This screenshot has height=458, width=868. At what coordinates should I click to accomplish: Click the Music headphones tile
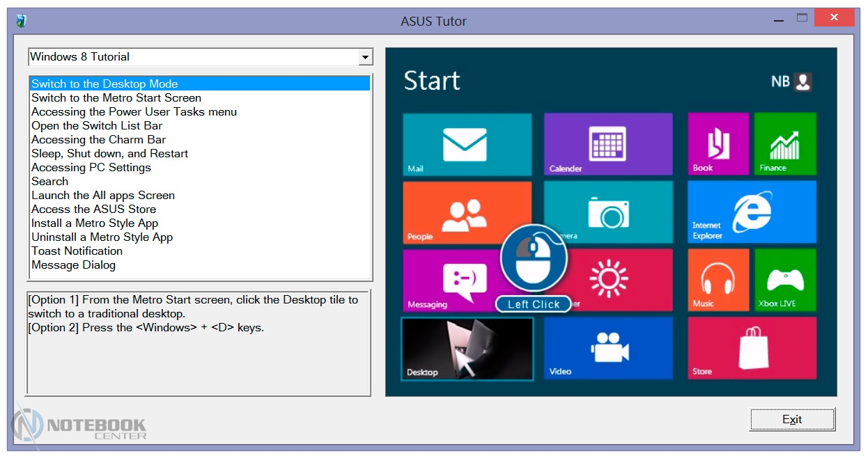click(718, 280)
